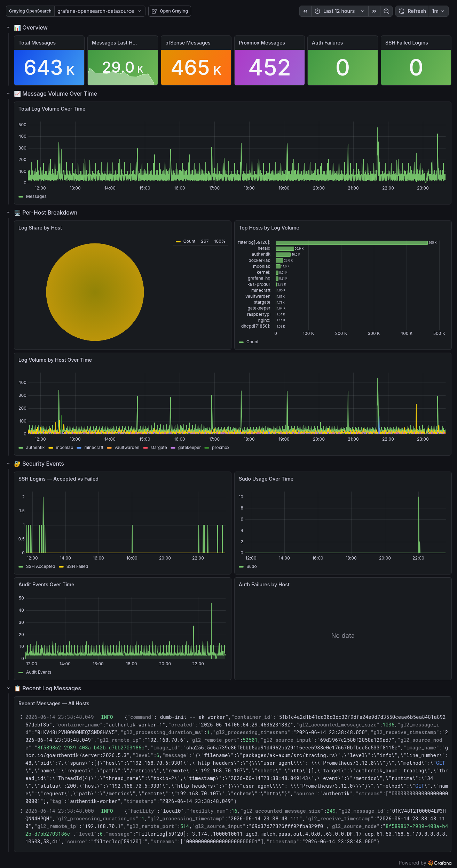Click the Open Graylog link button
Viewport: 457px width, 868px height.
pos(170,11)
